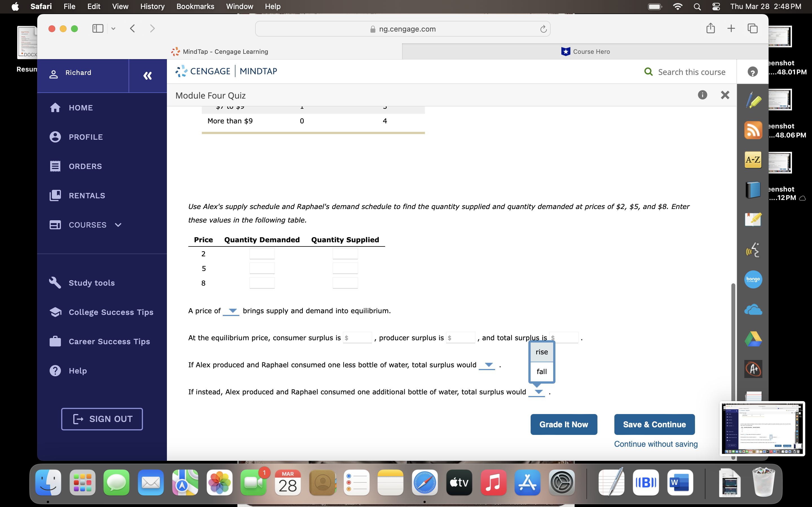Switch to the Course Hero tab
The height and width of the screenshot is (507, 812).
585,52
